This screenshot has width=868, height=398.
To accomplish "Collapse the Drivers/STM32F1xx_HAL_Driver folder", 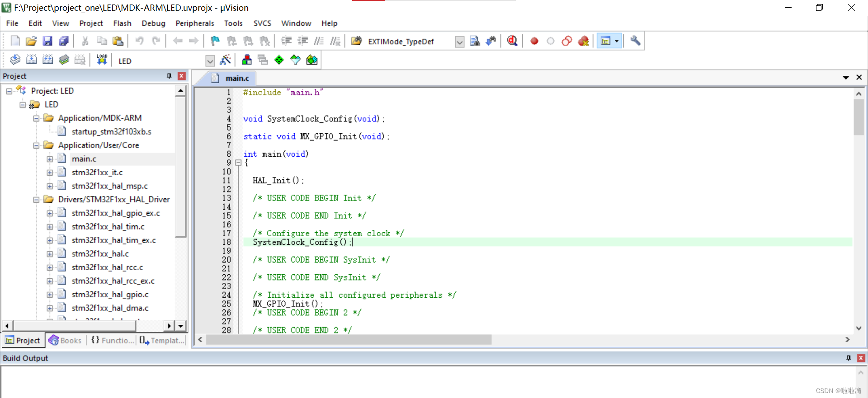I will click(36, 200).
